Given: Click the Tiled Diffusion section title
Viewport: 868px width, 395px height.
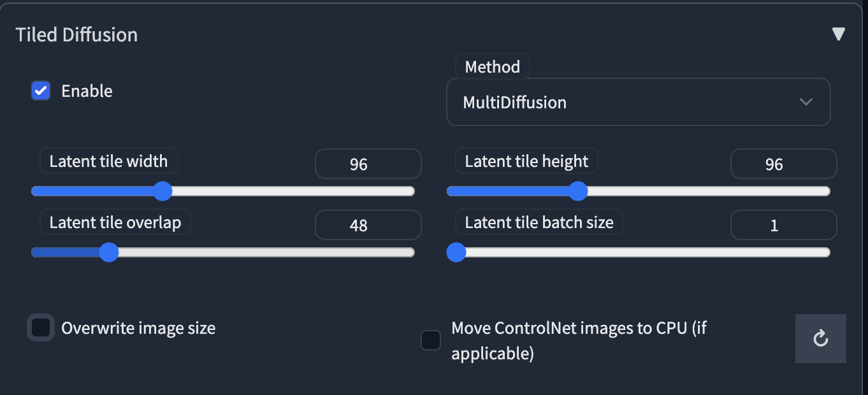Looking at the screenshot, I should point(76,34).
